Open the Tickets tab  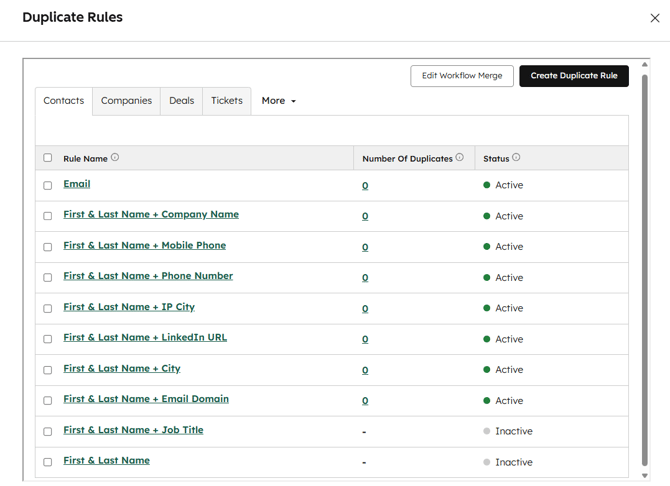[227, 101]
